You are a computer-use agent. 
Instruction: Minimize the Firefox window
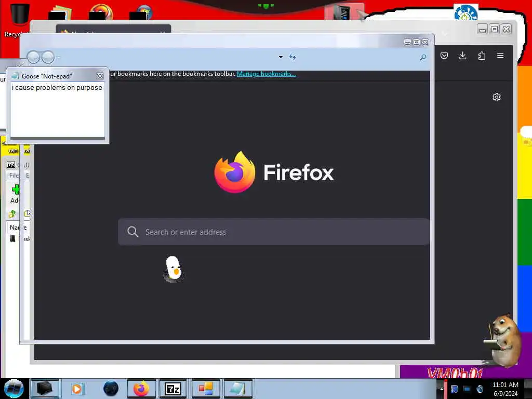point(482,29)
